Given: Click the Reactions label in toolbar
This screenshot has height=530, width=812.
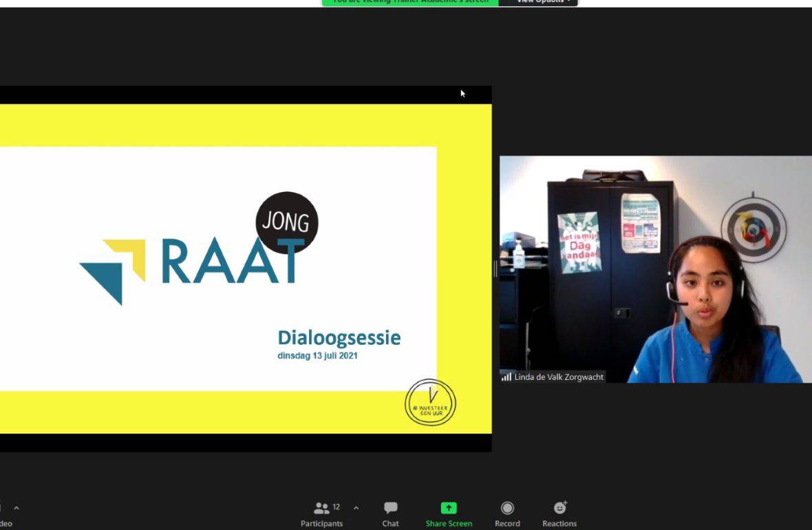Looking at the screenshot, I should coord(559,524).
